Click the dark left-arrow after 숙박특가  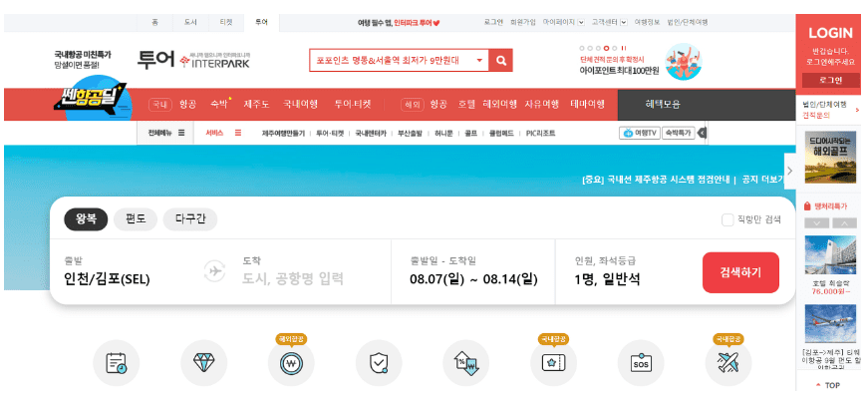702,133
